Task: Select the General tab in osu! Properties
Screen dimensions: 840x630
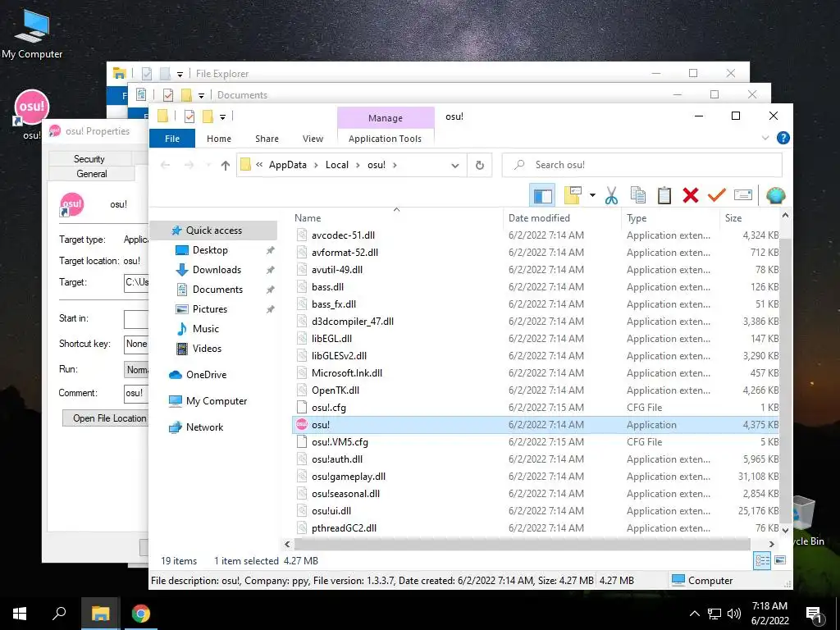Action: [x=92, y=174]
